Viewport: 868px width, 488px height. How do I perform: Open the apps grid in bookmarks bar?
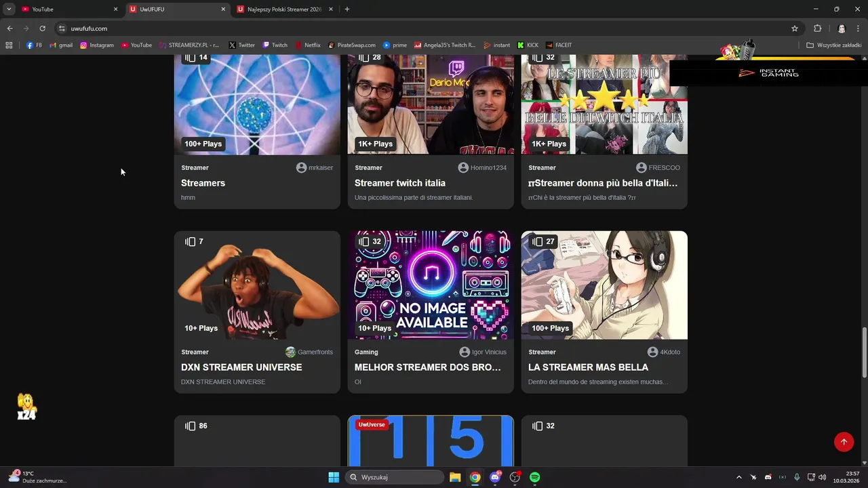(9, 45)
